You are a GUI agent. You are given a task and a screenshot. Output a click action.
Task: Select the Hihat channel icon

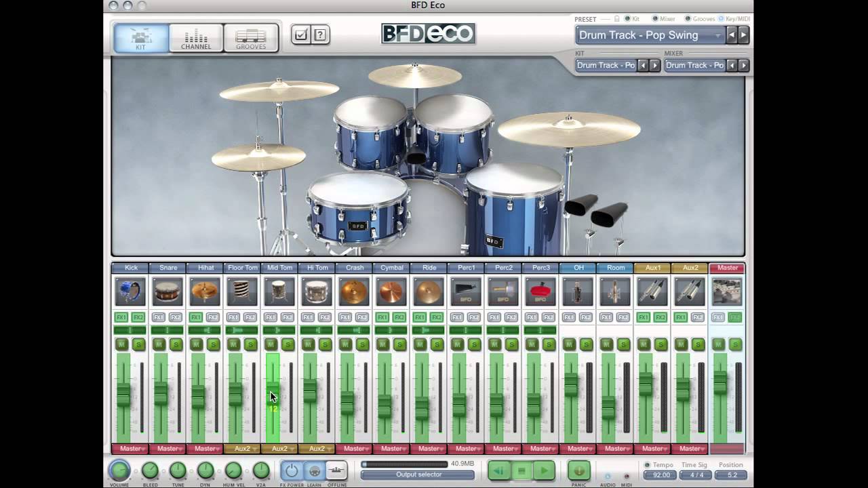[x=205, y=291]
